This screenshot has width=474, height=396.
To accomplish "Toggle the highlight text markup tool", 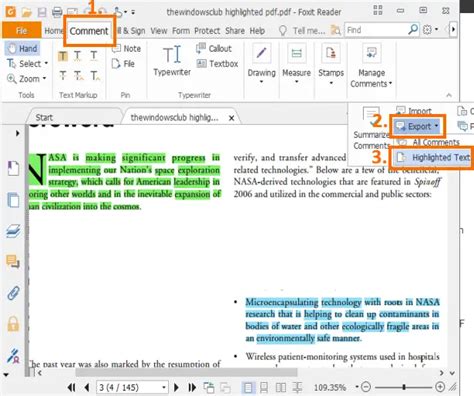I will point(63,56).
